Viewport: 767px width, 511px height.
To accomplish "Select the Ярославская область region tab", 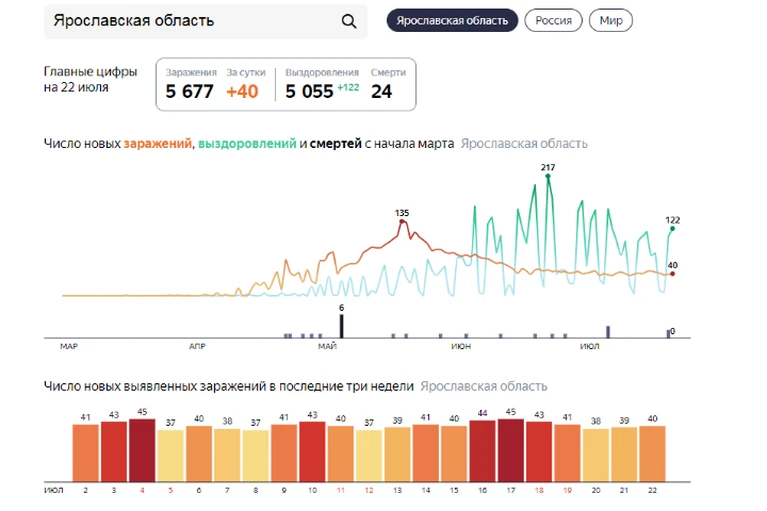I will click(x=452, y=21).
